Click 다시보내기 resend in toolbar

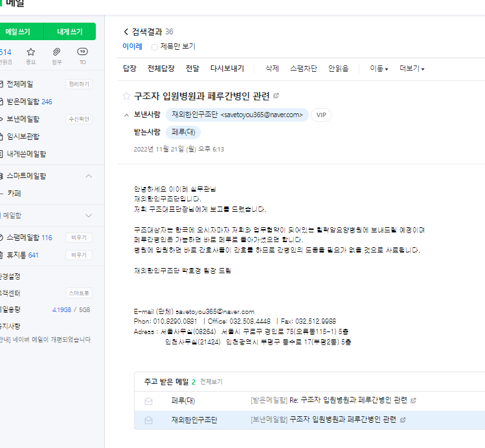point(227,69)
